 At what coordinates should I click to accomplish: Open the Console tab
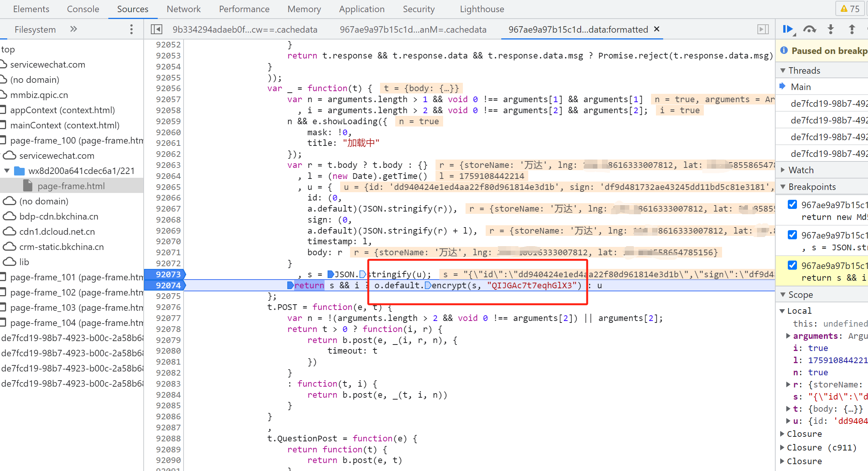pos(83,9)
